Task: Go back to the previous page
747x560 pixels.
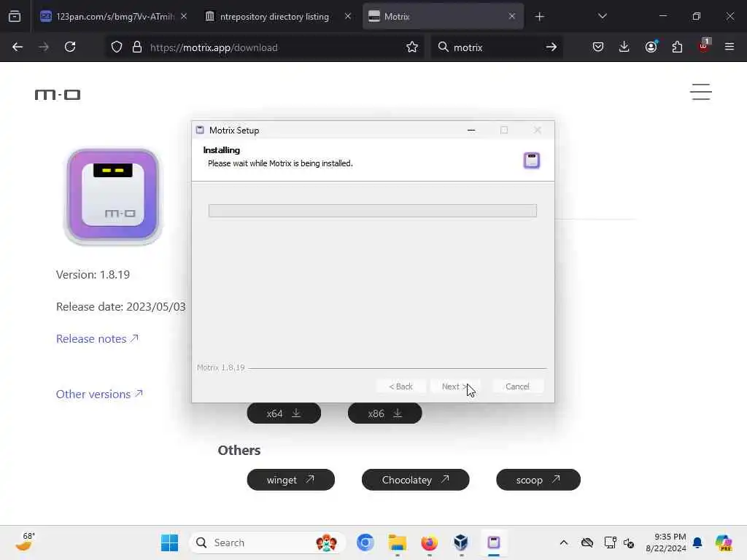Action: pos(18,47)
